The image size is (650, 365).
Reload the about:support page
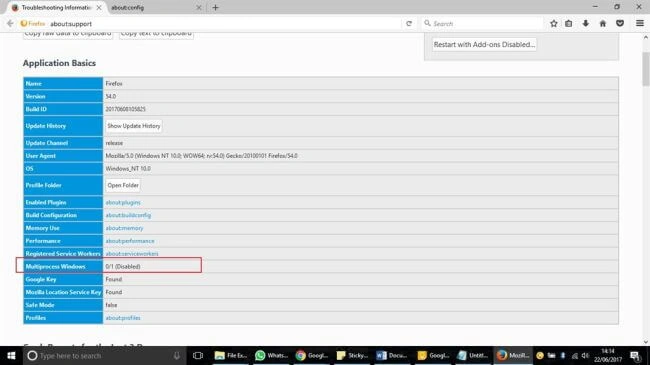click(409, 24)
